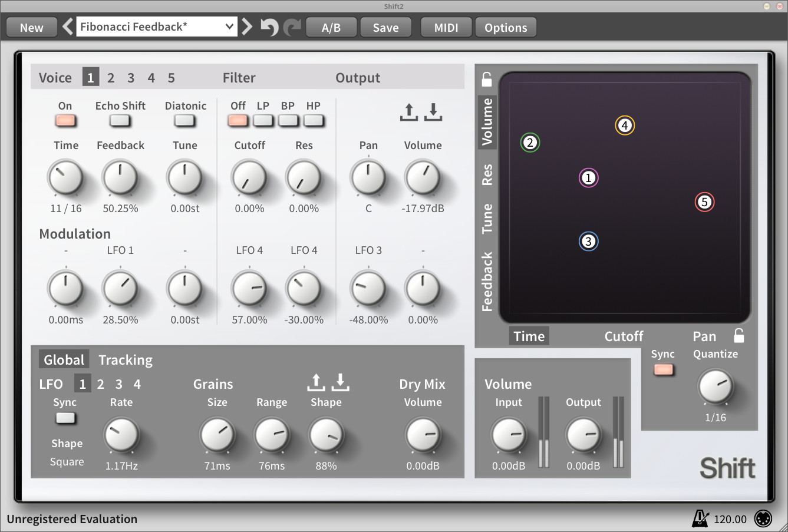The height and width of the screenshot is (532, 788).
Task: Open the Tracking tab
Action: click(126, 359)
